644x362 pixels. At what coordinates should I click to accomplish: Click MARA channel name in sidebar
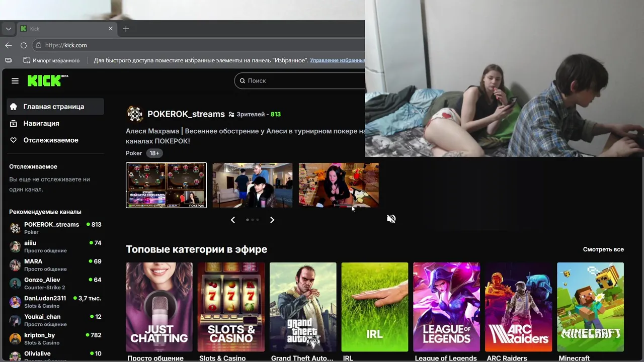33,261
